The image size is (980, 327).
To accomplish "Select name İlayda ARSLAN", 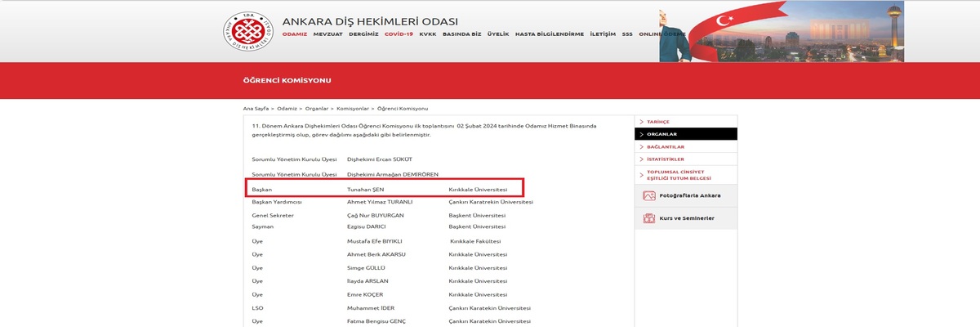I will coord(367,281).
